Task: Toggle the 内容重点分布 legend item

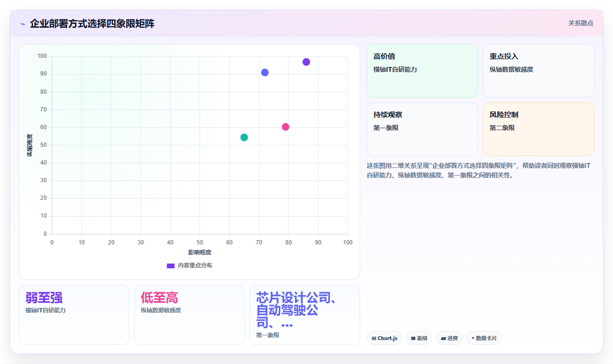Action: [x=190, y=265]
